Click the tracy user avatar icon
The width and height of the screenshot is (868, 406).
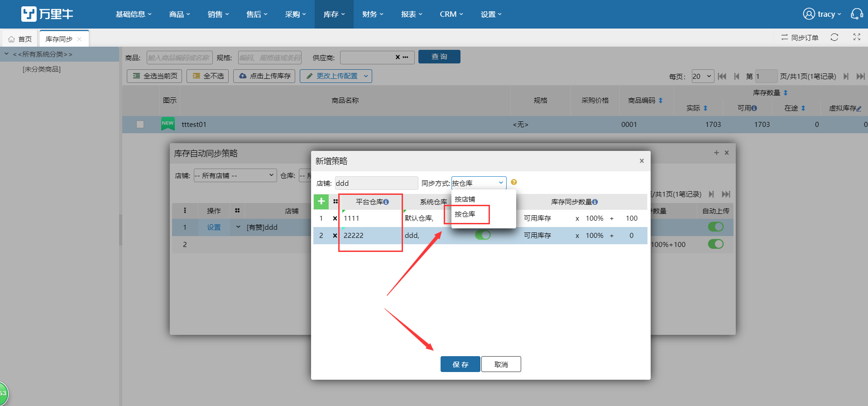click(809, 14)
